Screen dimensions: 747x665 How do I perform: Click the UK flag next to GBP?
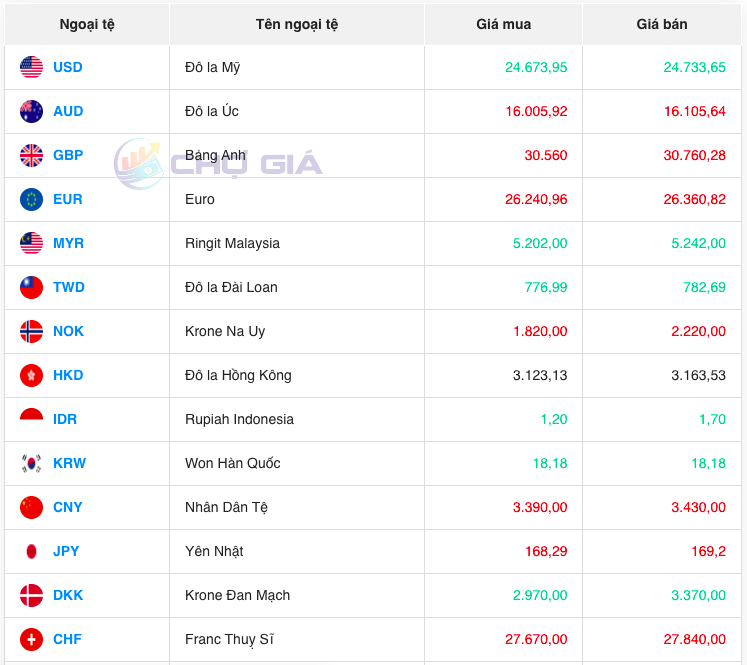(x=31, y=155)
